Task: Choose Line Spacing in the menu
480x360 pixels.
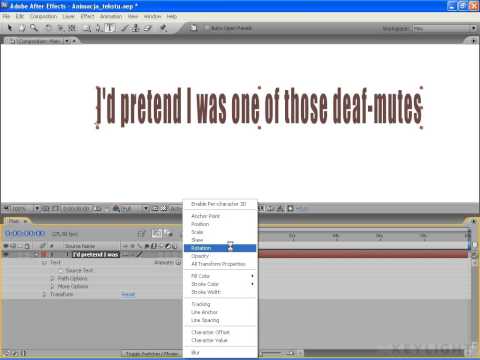Action: (x=220, y=320)
